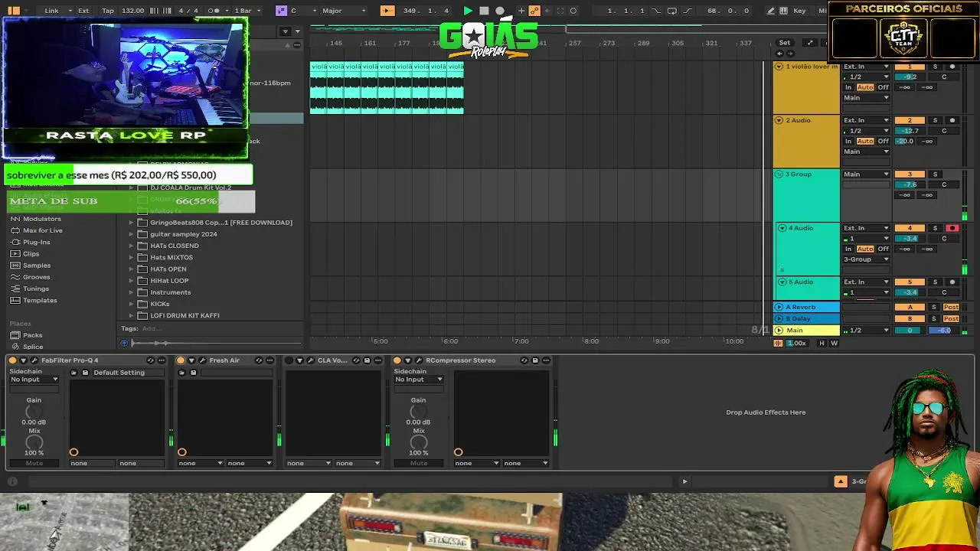Open RCompressor Stereo options menu icon
This screenshot has height=551, width=980.
(x=546, y=360)
